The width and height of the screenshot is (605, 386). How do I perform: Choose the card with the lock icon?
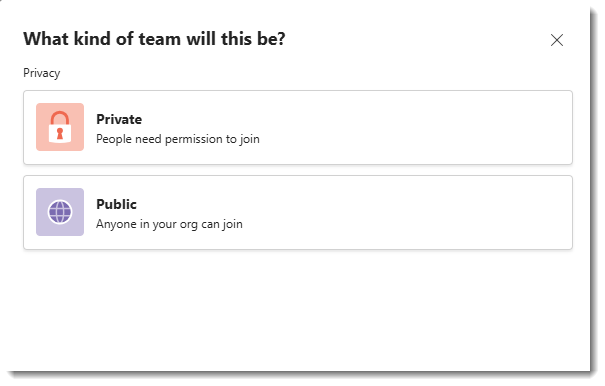(x=298, y=127)
